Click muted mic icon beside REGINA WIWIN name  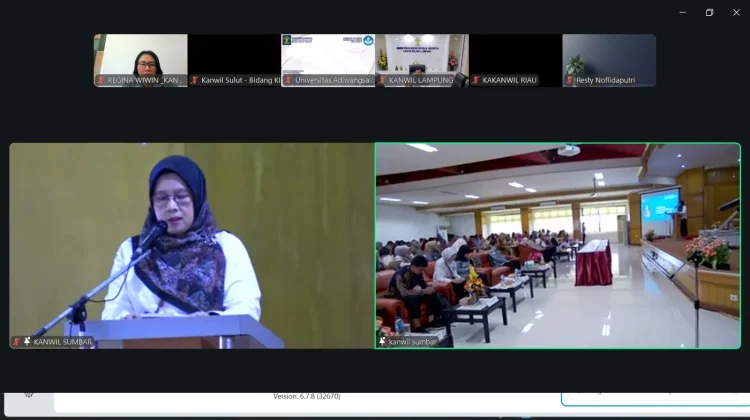(x=100, y=80)
